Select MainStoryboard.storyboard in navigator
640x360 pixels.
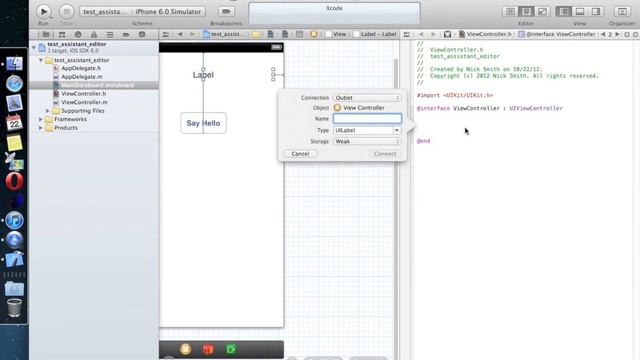94,85
